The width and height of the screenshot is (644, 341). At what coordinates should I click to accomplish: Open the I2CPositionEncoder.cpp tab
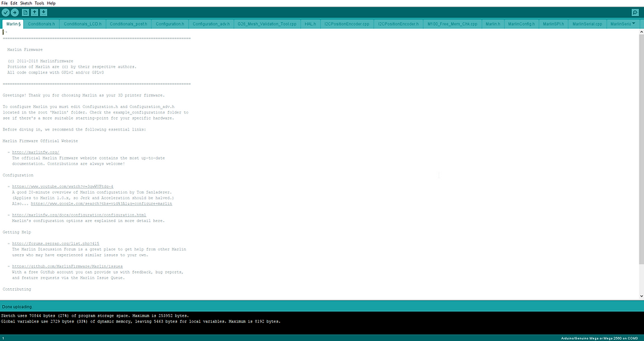(346, 24)
